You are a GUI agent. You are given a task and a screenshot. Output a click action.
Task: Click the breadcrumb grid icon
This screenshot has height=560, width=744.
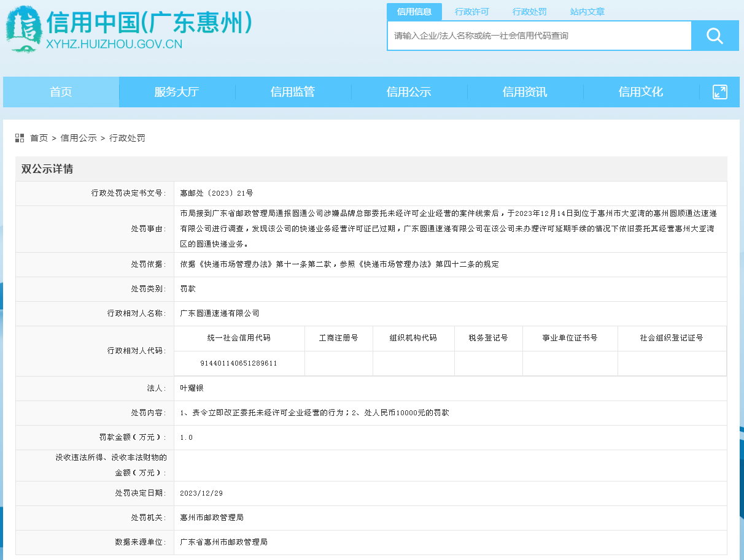point(20,138)
